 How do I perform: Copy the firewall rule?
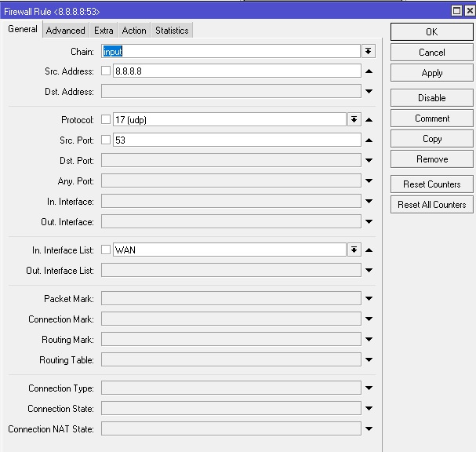(431, 139)
